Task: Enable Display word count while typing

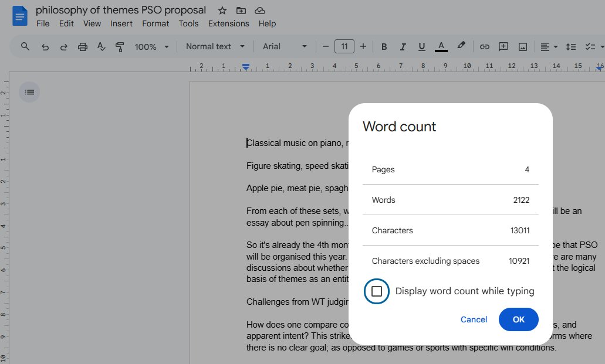Action: (377, 291)
